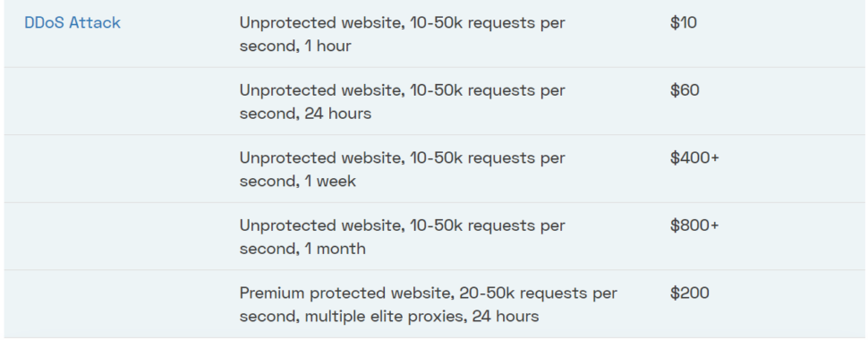Select the "second, 1 month" description line
The width and height of the screenshot is (868, 340).
tap(302, 249)
